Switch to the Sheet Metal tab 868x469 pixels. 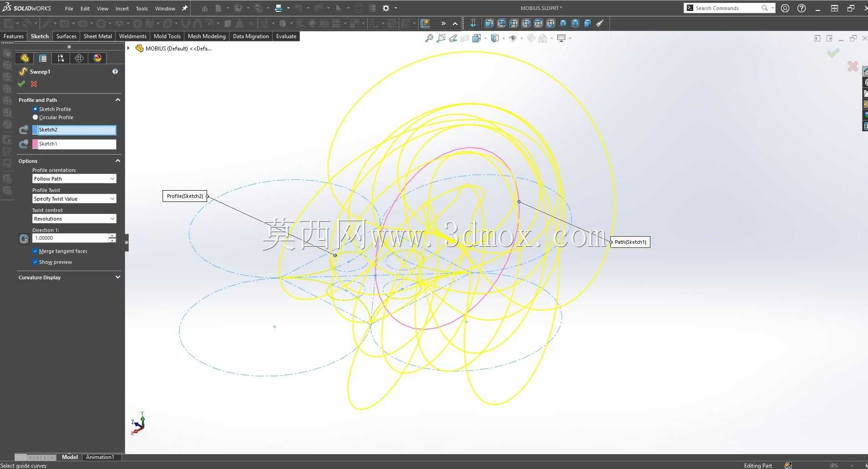98,36
